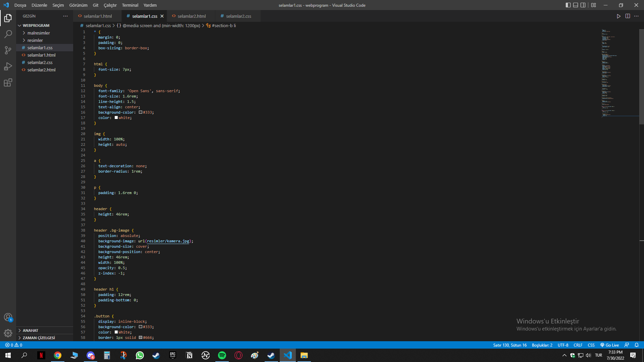The image size is (644, 362).
Task: Switch to selamlar2.html tab
Action: [191, 16]
